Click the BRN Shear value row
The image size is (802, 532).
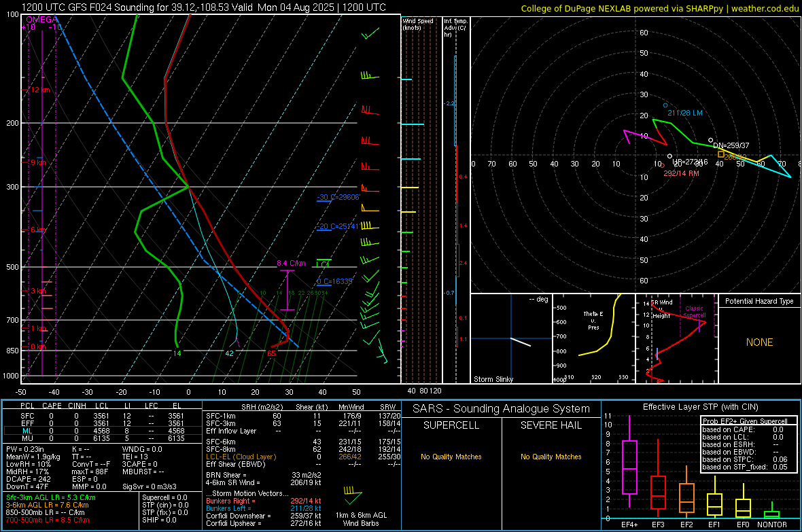(264, 475)
